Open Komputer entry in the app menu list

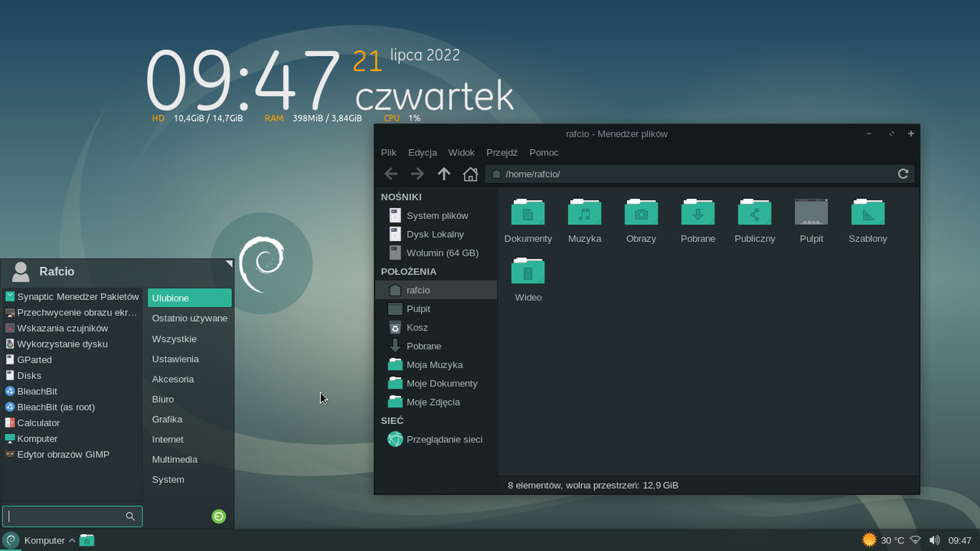pos(73,439)
